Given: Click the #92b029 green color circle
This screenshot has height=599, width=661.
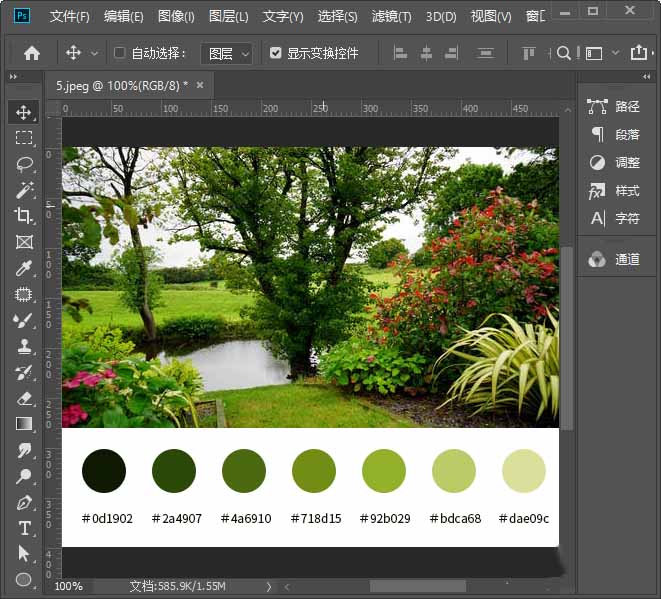Looking at the screenshot, I should [384, 470].
